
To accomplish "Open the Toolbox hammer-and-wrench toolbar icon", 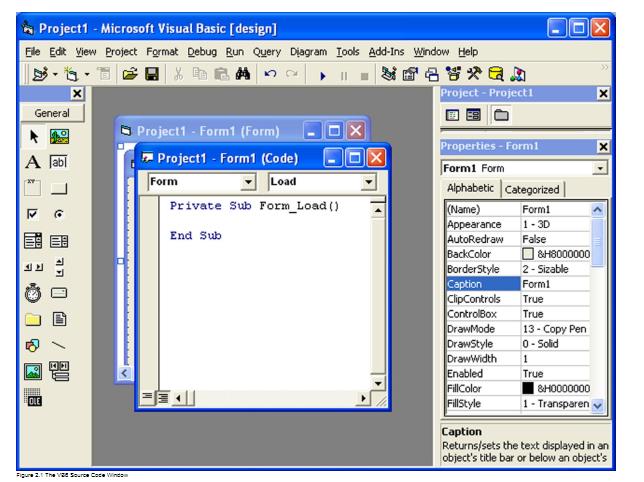I will (474, 74).
